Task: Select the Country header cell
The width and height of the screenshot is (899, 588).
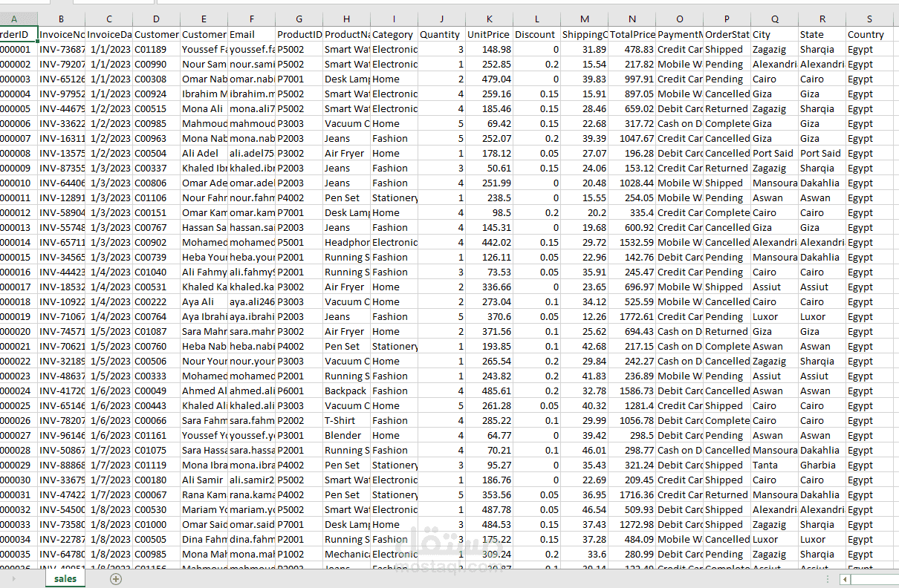Action: pyautogui.click(x=869, y=34)
